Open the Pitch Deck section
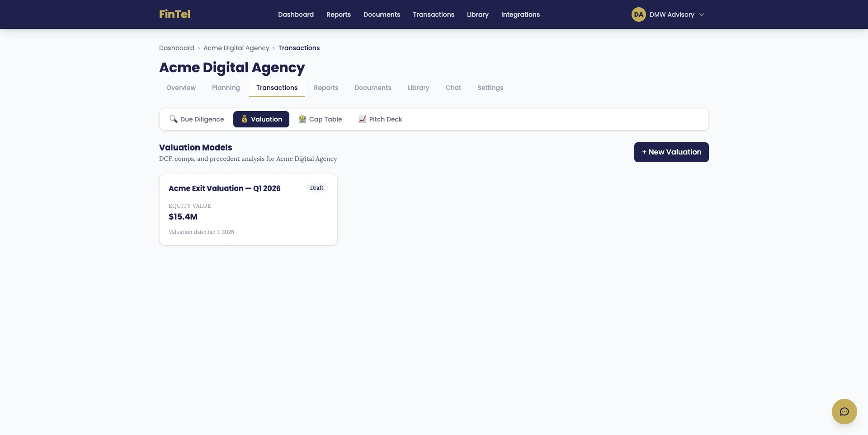The height and width of the screenshot is (435, 868). (x=380, y=119)
